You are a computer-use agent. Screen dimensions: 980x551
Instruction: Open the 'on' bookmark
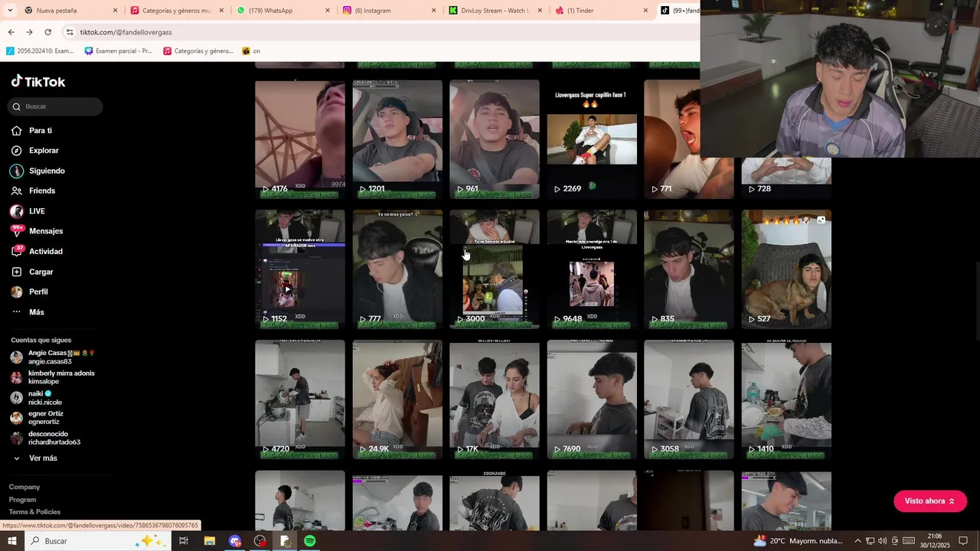pyautogui.click(x=251, y=51)
